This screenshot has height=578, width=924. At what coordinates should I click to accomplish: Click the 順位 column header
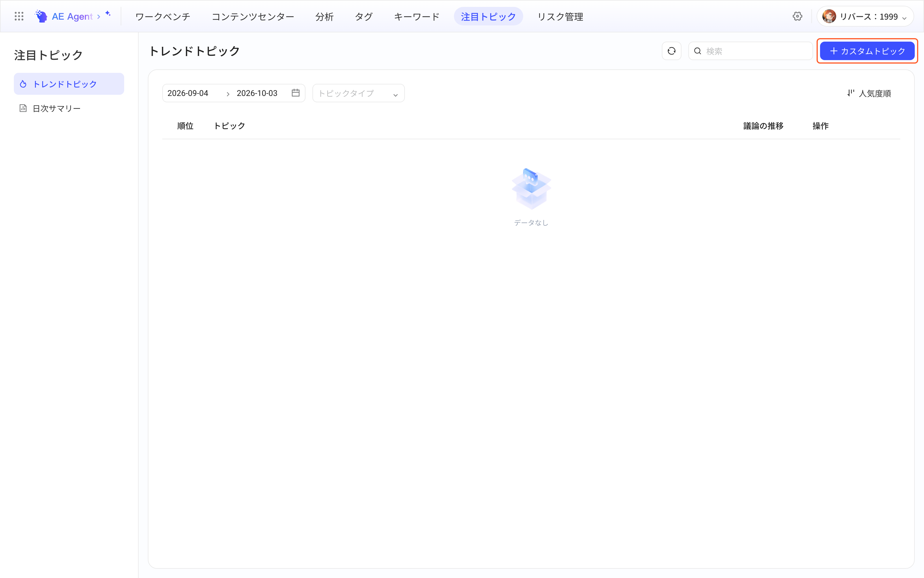[185, 126]
